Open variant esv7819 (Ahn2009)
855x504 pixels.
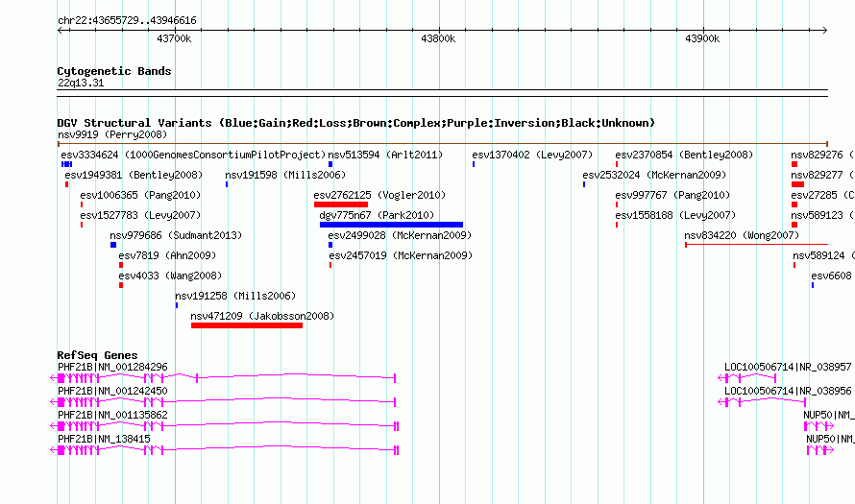click(x=167, y=255)
